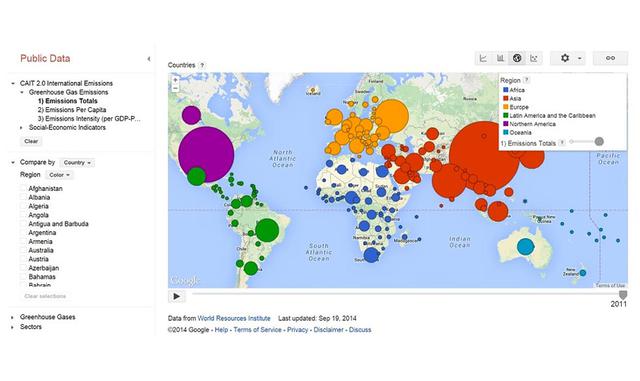
Task: Switch to the bubble scatter chart view
Action: pyautogui.click(x=534, y=58)
